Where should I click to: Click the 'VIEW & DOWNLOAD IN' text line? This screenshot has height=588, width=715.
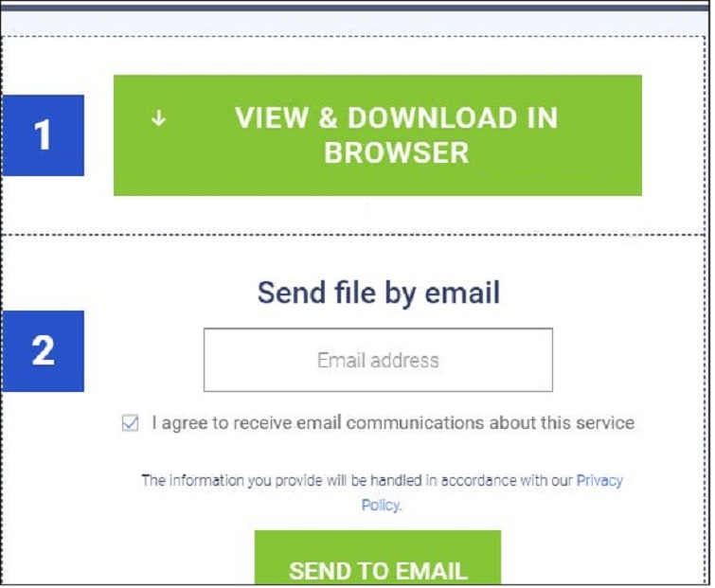tap(396, 118)
